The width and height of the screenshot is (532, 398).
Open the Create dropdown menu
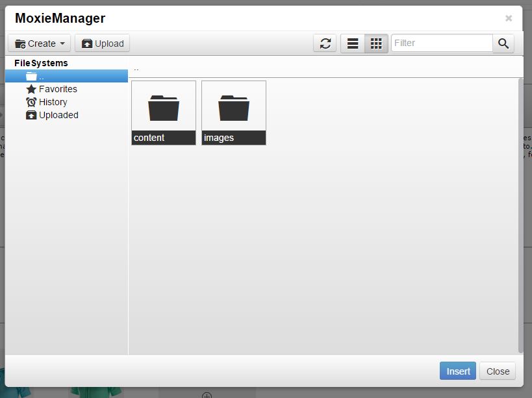pos(39,43)
